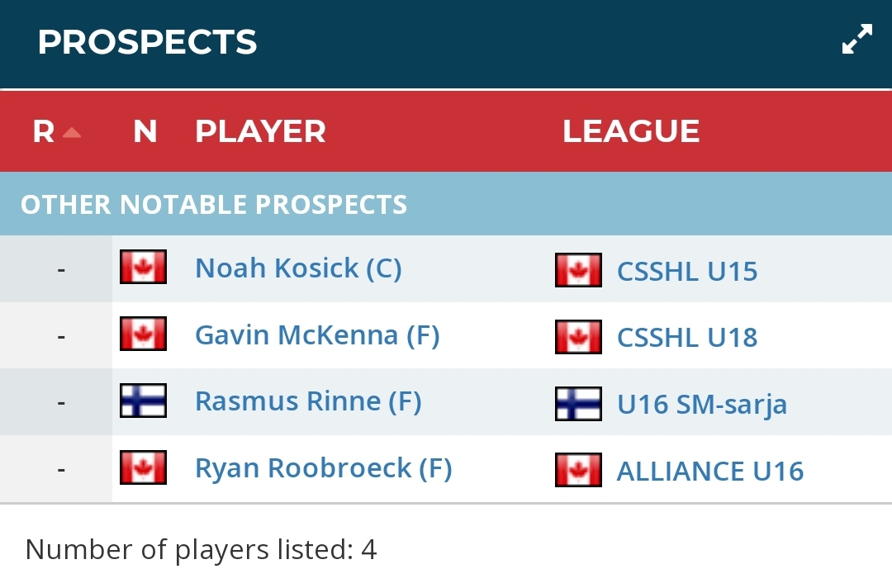Screen dimensions: 892x588
Task: Click the Canada flag beside Noah Kosick
Action: coord(144,267)
